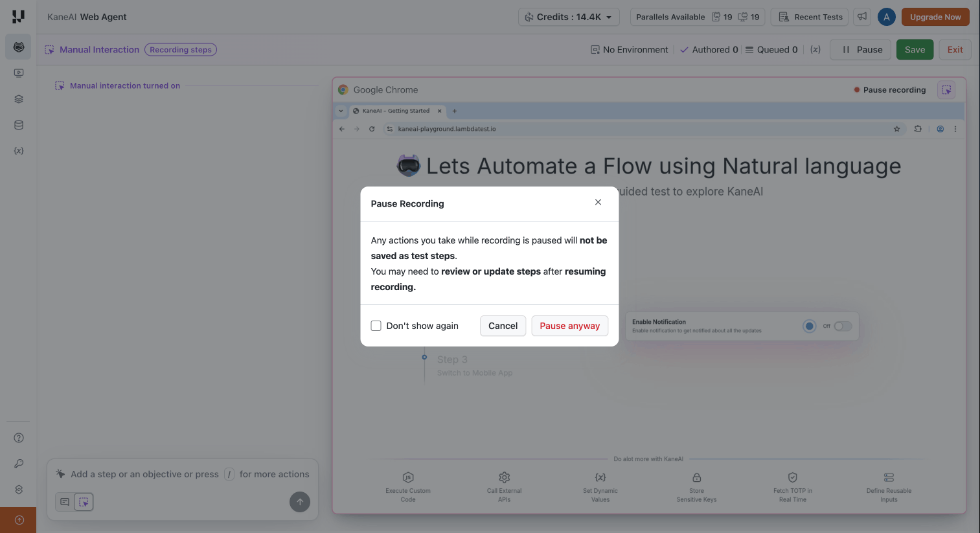Select the Enable Notification radio button
Image resolution: width=980 pixels, height=533 pixels.
809,326
